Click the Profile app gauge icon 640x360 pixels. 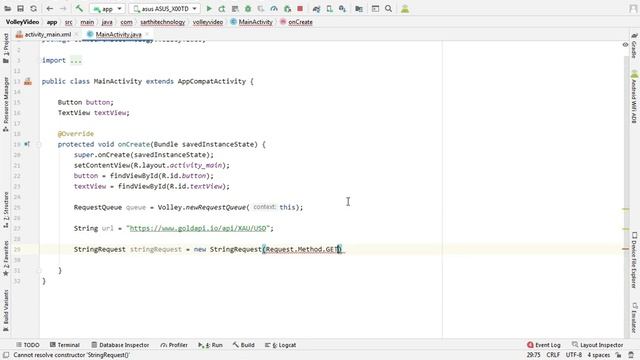coord(274,9)
